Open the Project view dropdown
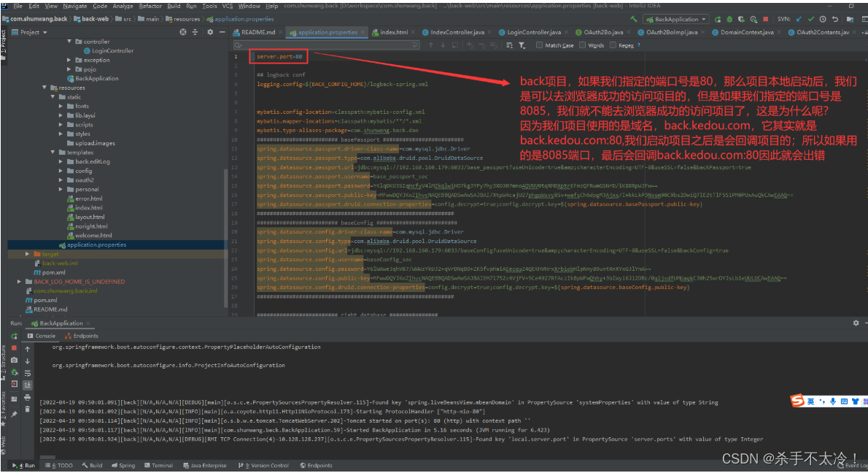This screenshot has width=868, height=473. pos(30,32)
